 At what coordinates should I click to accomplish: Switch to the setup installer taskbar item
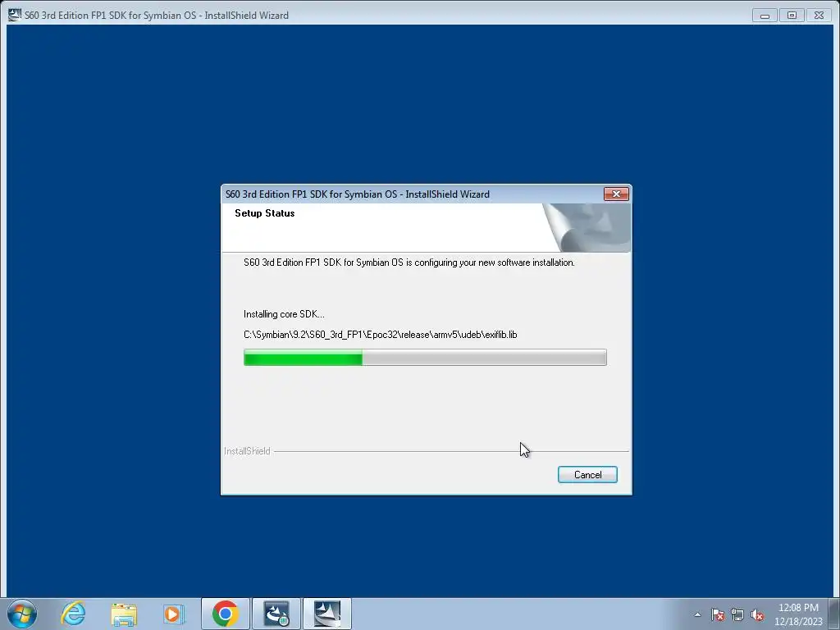[x=276, y=614]
